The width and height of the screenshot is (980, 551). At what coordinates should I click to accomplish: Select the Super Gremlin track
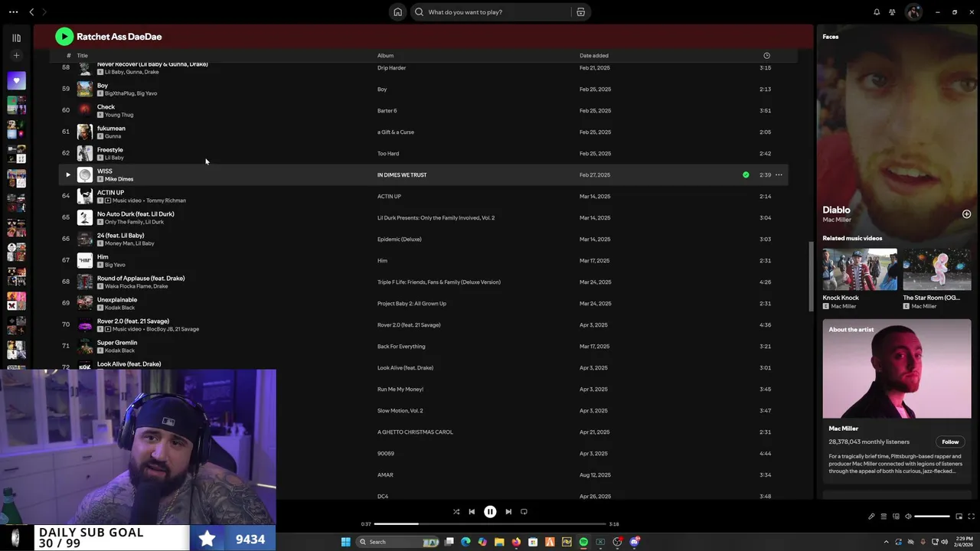[117, 343]
